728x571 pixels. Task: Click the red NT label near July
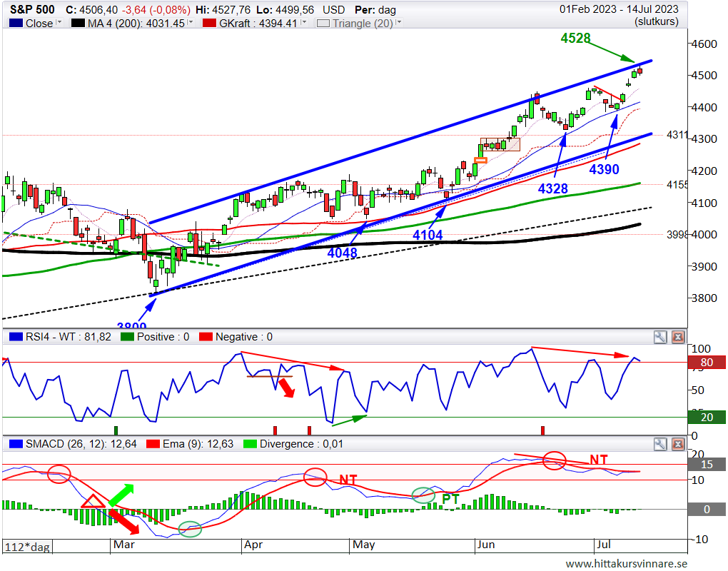pos(599,460)
